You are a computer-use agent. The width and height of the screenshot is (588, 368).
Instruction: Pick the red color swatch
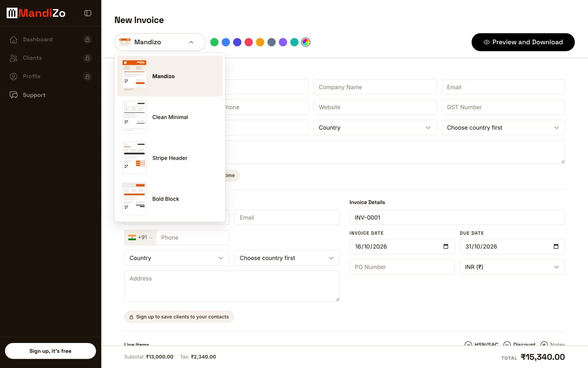pos(249,42)
